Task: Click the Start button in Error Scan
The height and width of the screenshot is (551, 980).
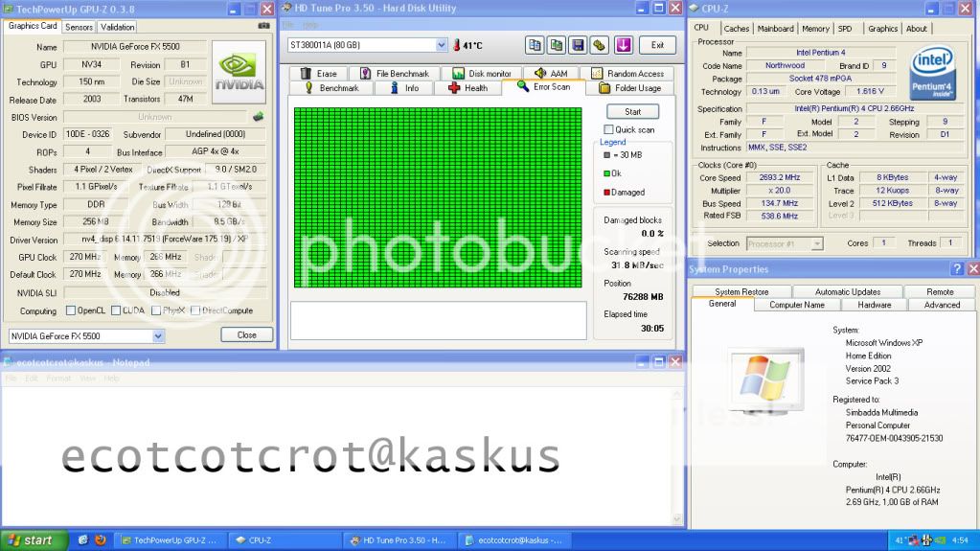Action: [632, 111]
